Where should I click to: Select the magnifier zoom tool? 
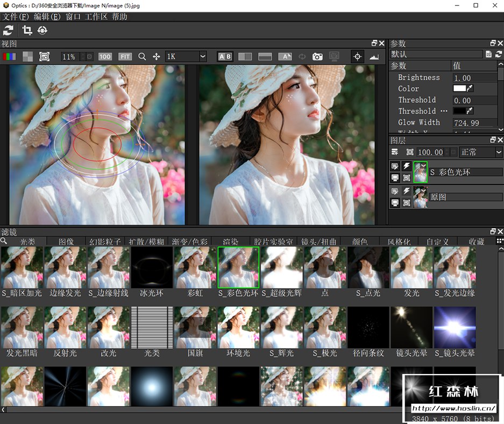click(142, 56)
